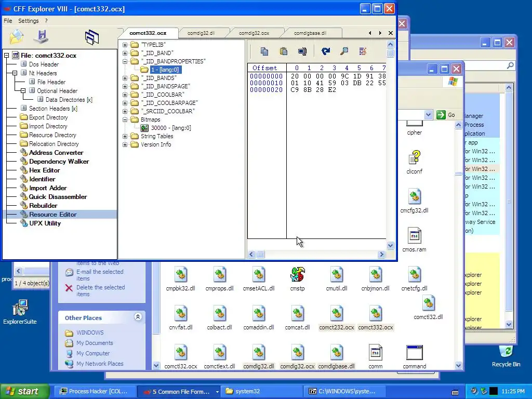The width and height of the screenshot is (532, 399).
Task: Collapse the Bitmaps resource folder
Action: pos(125,120)
